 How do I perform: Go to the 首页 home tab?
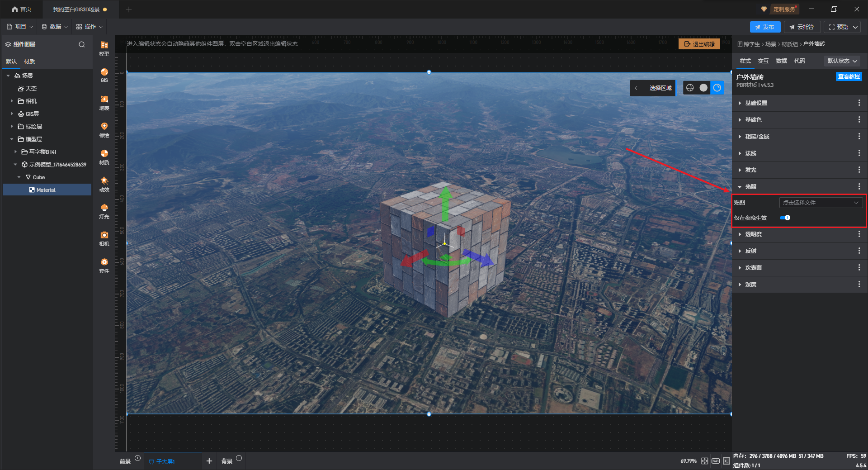pos(22,9)
